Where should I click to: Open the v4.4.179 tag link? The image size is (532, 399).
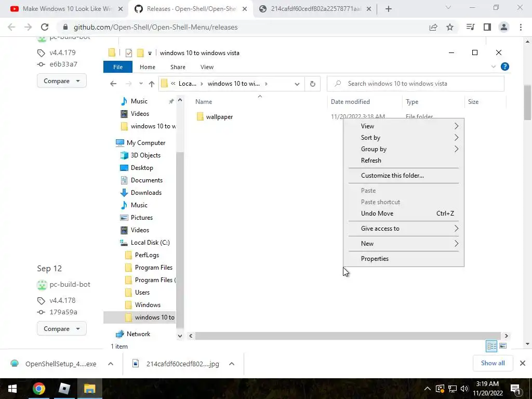pyautogui.click(x=62, y=52)
